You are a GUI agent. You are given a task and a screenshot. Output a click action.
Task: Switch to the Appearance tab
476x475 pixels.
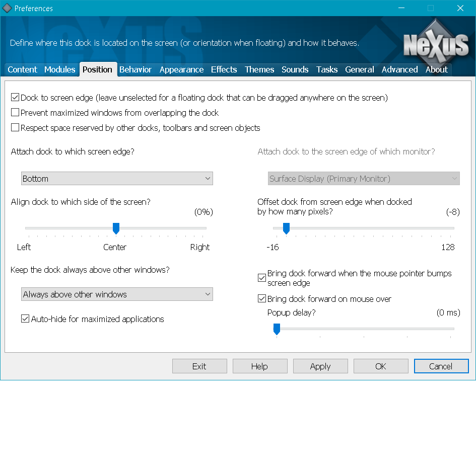click(x=181, y=69)
